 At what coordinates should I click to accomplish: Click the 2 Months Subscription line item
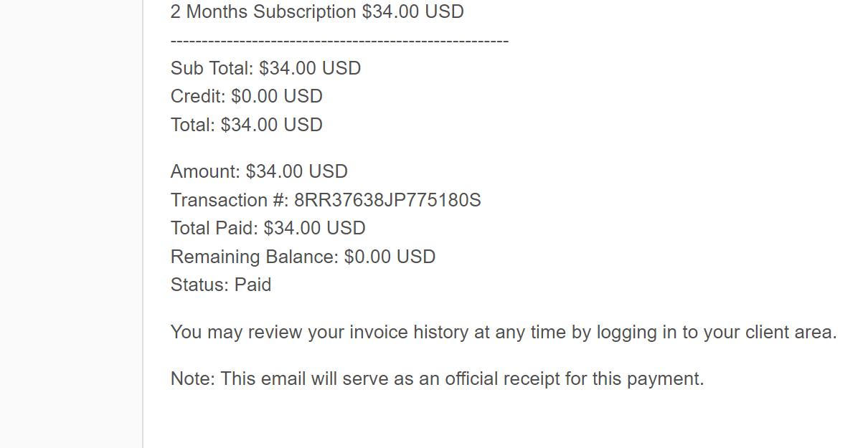click(x=317, y=12)
